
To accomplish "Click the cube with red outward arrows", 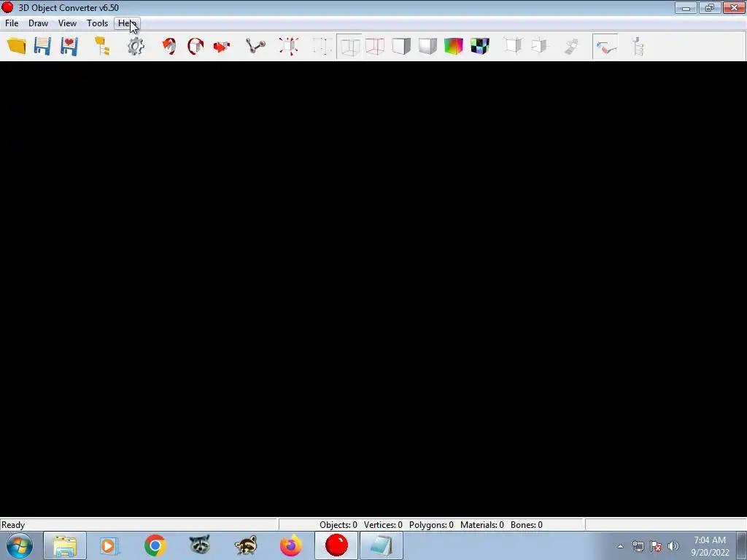I will coord(289,46).
